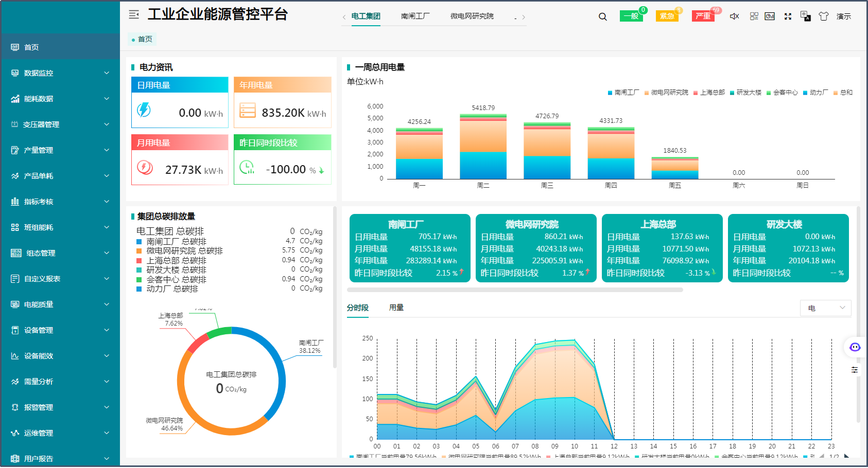Toggle 总和 series in weekly chart legend
Screen dimensions: 868x468
pyautogui.click(x=843, y=93)
